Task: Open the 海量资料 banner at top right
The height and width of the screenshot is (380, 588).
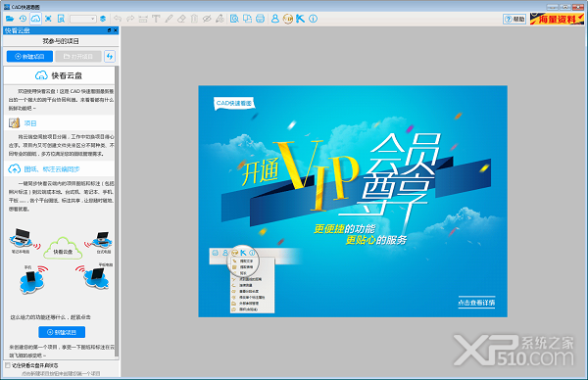Action: pos(557,19)
